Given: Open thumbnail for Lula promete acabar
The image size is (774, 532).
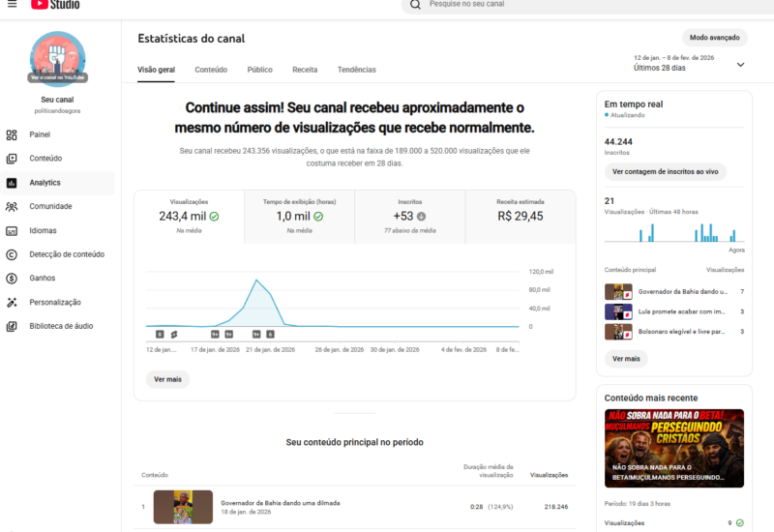Looking at the screenshot, I should (618, 311).
